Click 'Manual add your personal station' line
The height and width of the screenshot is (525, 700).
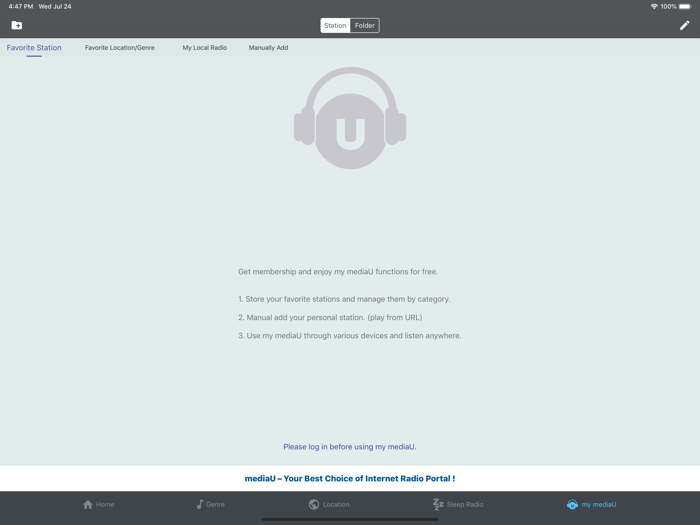[x=330, y=317]
